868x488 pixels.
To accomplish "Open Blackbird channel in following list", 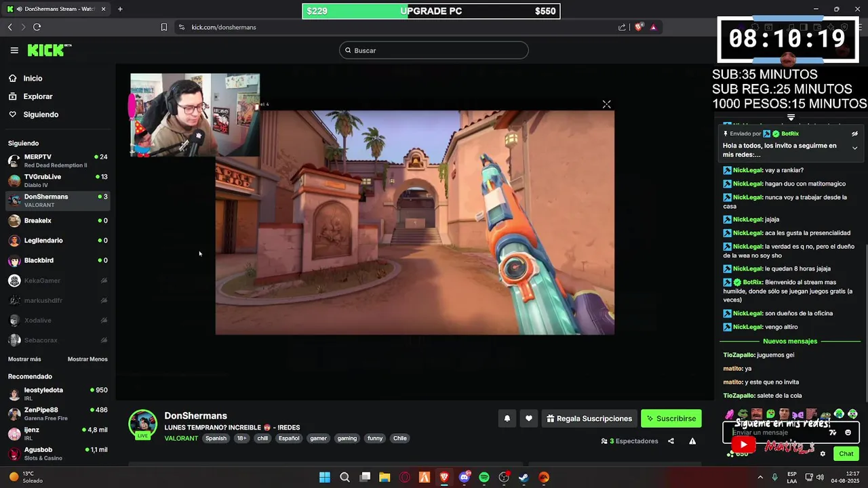I will tap(58, 260).
